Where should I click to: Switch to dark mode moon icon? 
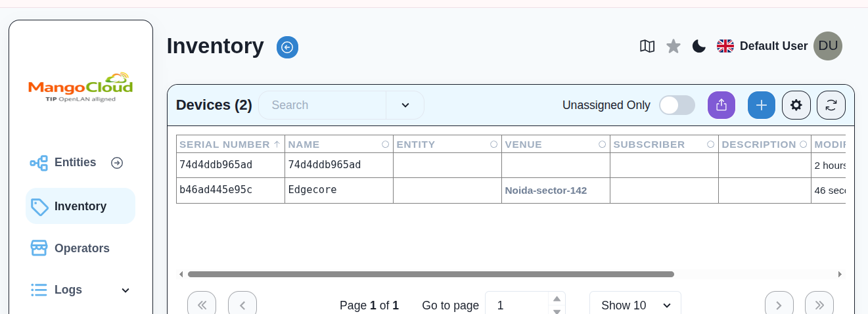[699, 46]
